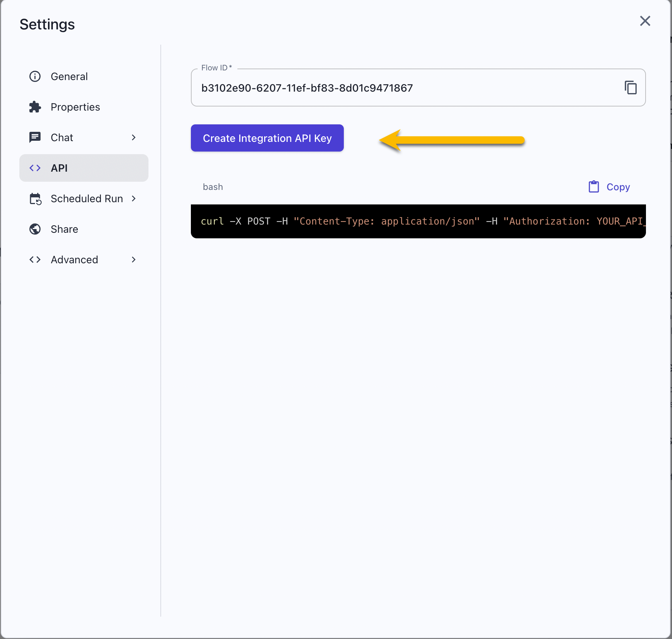Close the Settings dialog

coord(645,21)
